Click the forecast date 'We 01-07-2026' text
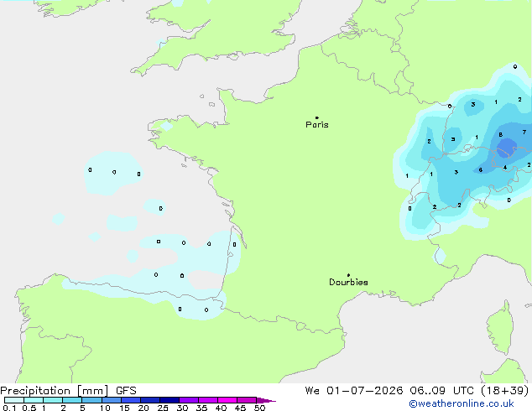Image resolution: width=532 pixels, height=411 pixels. [354, 391]
